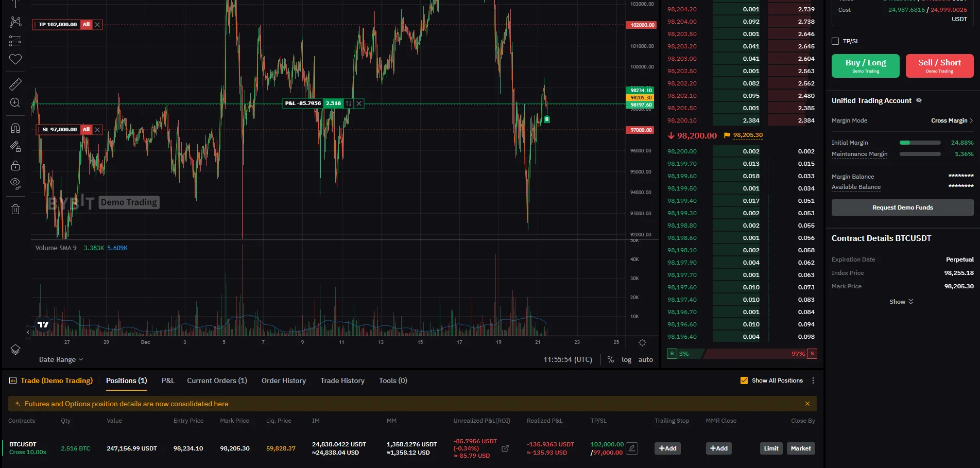Open the Order History tab
980x468 pixels.
pyautogui.click(x=284, y=380)
